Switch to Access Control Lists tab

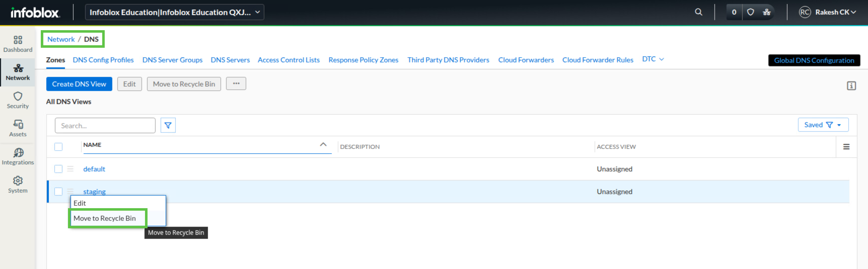288,60
